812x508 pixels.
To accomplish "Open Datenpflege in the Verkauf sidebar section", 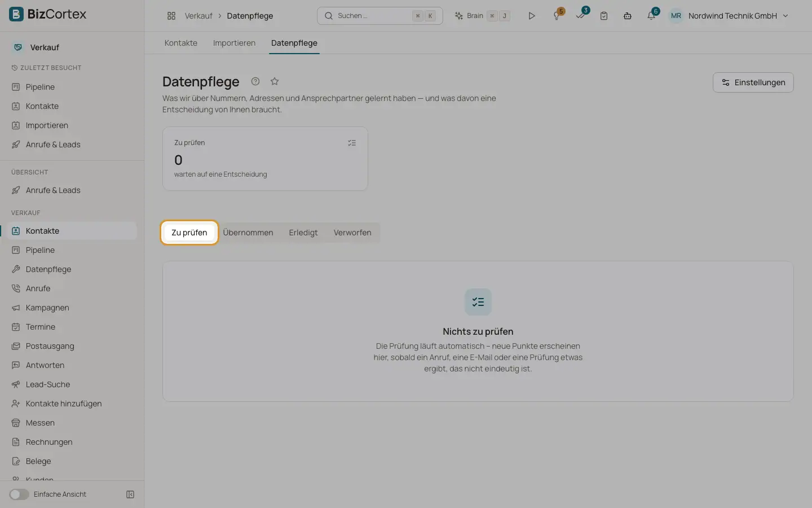I will click(x=72, y=269).
